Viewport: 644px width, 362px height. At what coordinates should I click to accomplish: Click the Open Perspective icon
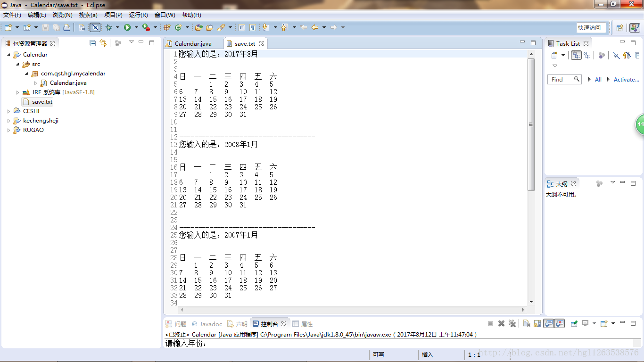[x=620, y=28]
